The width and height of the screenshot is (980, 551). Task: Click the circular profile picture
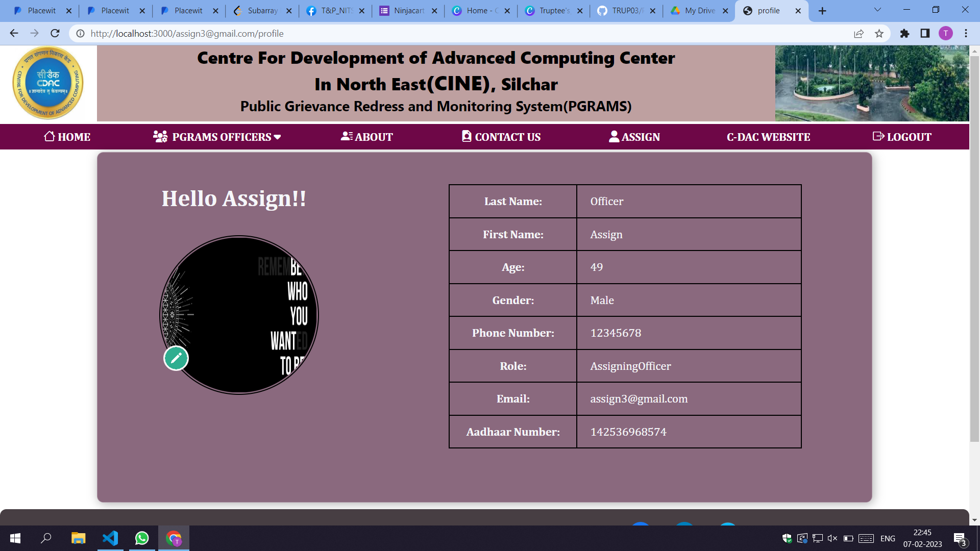[239, 315]
